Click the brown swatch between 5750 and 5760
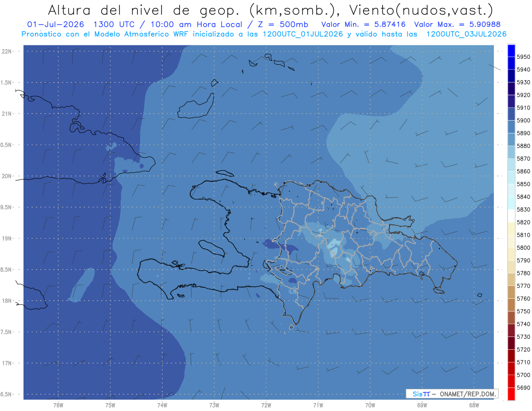The width and height of the screenshot is (532, 411). pyautogui.click(x=511, y=305)
